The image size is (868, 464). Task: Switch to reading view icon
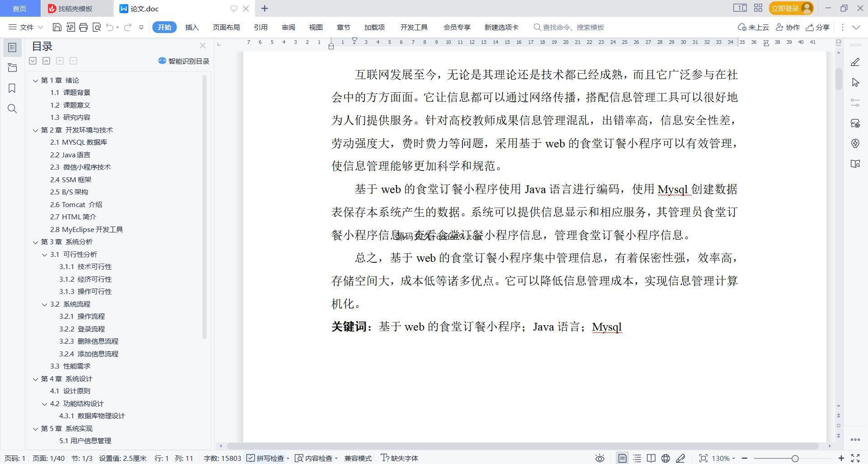tap(651, 458)
